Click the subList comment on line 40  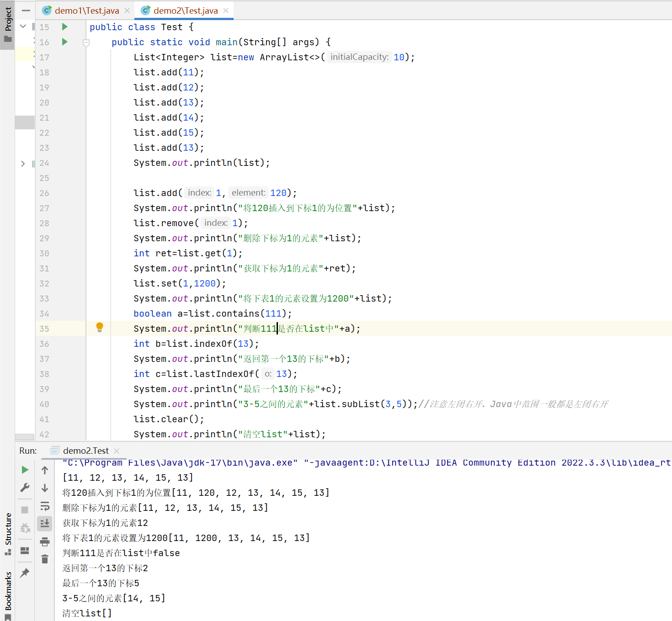click(513, 404)
